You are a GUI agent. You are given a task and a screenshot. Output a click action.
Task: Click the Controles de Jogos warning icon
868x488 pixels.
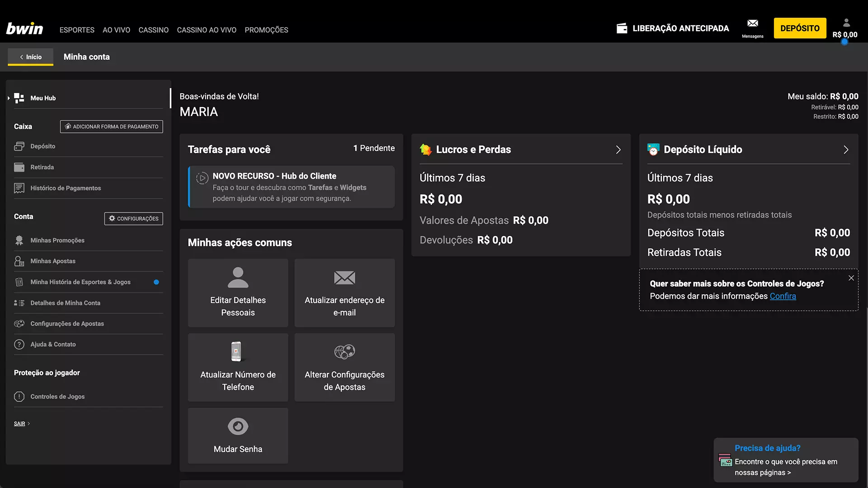(19, 397)
